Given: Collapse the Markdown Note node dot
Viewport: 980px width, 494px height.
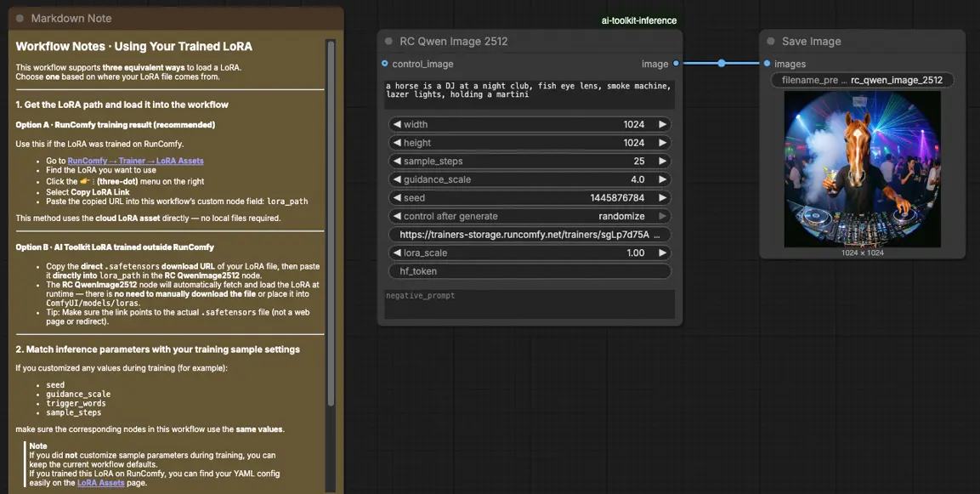Looking at the screenshot, I should (x=20, y=18).
